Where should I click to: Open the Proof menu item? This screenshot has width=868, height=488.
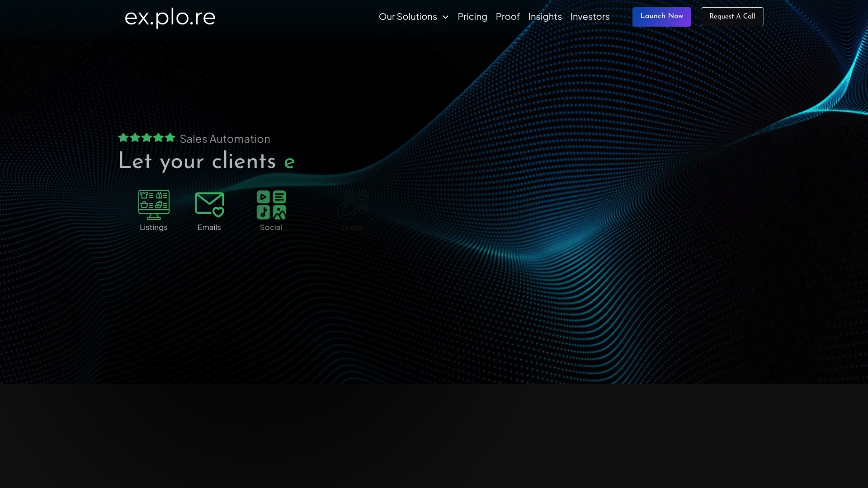coord(508,17)
